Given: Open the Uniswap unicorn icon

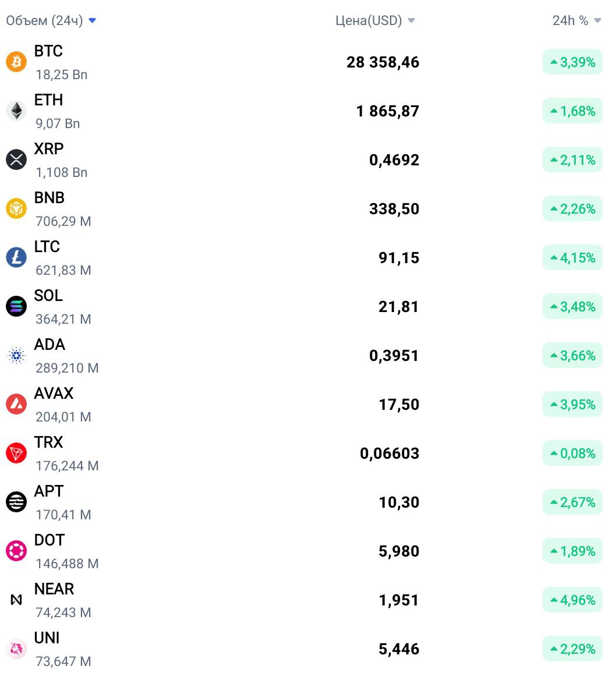Looking at the screenshot, I should pyautogui.click(x=16, y=649).
